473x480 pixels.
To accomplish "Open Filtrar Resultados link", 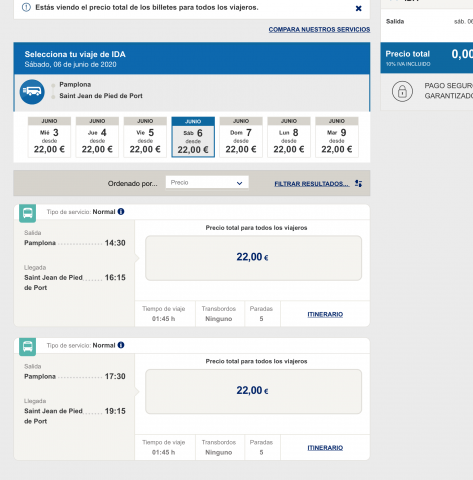I will pos(312,184).
